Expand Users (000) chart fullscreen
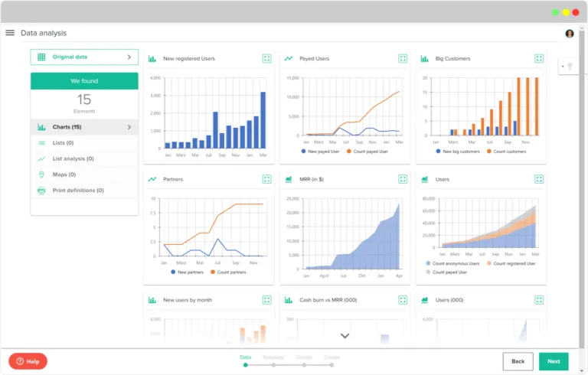The height and width of the screenshot is (375, 588). pos(539,300)
